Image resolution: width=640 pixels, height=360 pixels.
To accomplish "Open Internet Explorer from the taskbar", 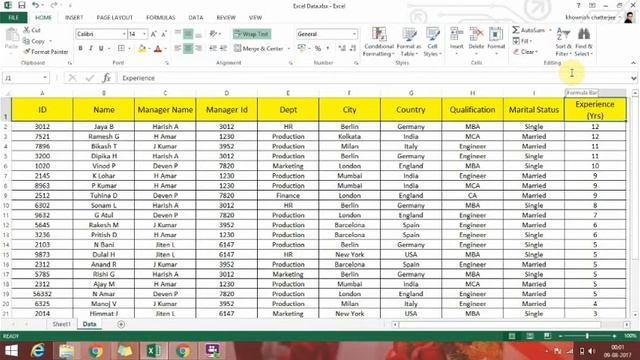I will pos(38,351).
